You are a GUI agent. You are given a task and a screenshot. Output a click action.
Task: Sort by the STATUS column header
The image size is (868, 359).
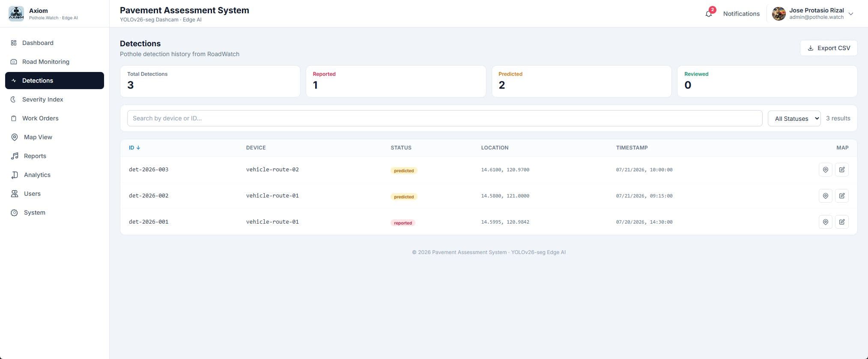[x=401, y=148]
